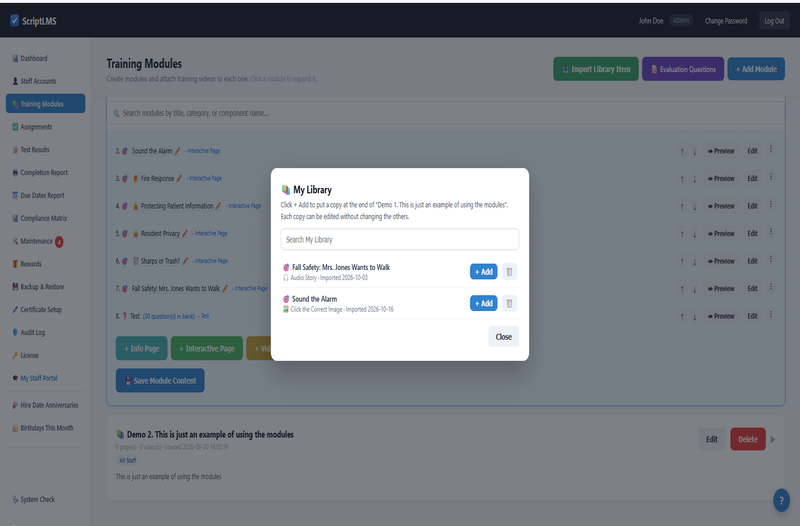Image resolution: width=800 pixels, height=526 pixels.
Task: Open more options for Fall Safety module row
Action: pyautogui.click(x=771, y=287)
